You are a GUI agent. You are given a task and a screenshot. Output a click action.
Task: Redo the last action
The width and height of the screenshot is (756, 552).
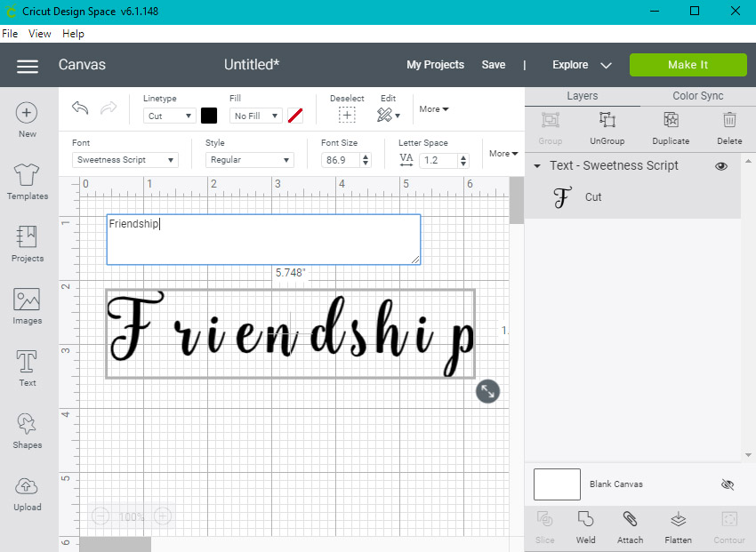point(109,108)
